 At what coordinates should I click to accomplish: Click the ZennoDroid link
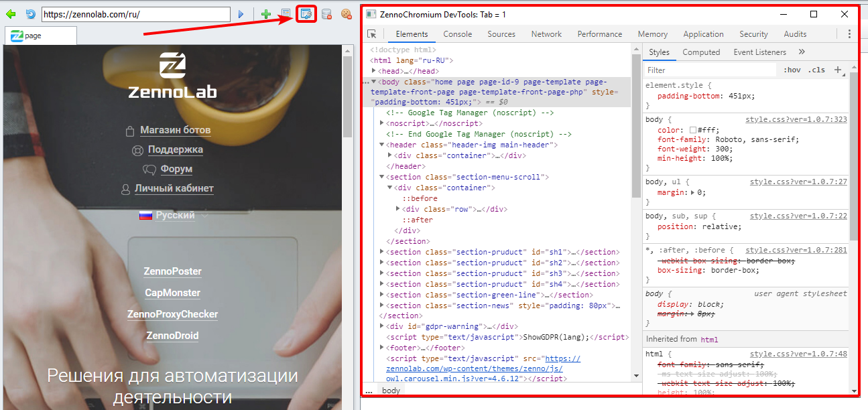click(173, 336)
